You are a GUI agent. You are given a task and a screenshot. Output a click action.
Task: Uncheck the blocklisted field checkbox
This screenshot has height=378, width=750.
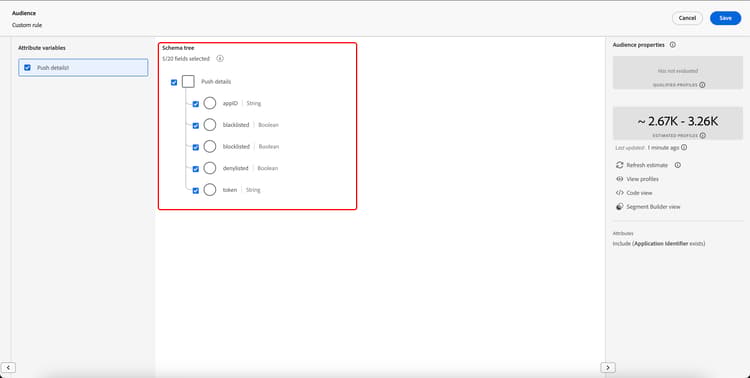click(x=196, y=147)
